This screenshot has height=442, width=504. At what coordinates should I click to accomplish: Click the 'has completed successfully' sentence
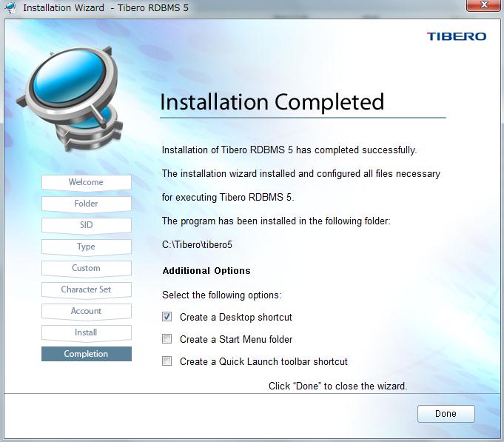pos(289,150)
